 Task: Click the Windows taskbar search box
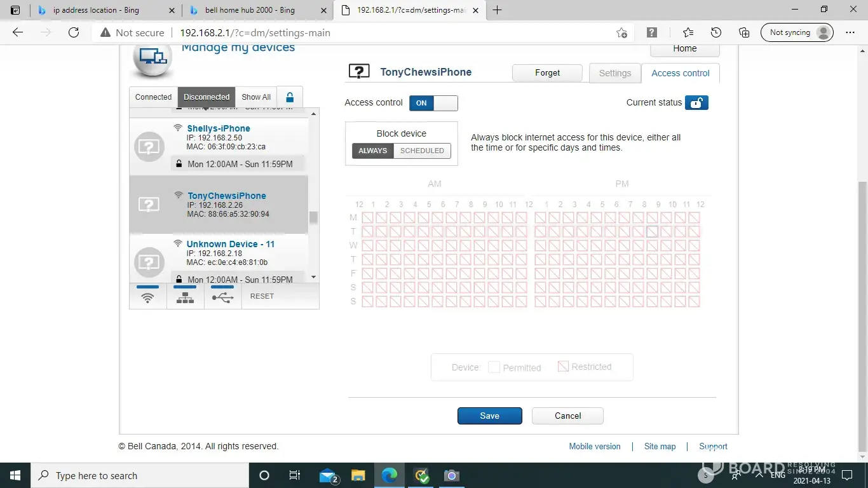139,475
